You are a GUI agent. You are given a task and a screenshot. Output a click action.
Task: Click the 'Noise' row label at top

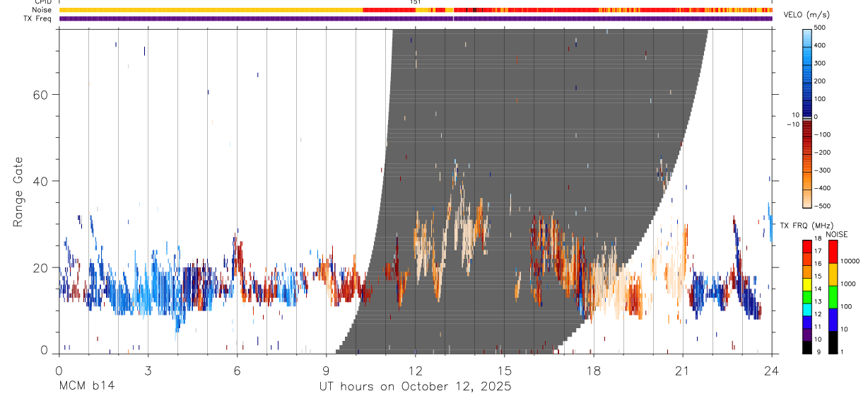42,10
